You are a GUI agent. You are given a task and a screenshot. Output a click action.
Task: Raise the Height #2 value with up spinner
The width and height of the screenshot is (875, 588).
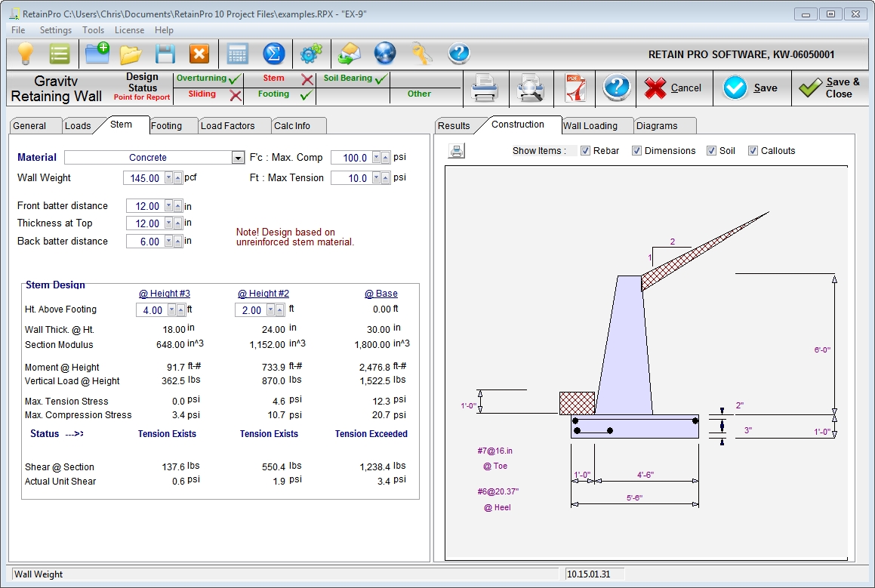(x=279, y=309)
